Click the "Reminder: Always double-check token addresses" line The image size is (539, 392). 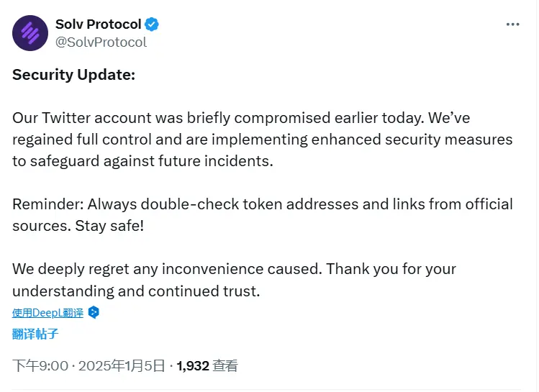186,204
